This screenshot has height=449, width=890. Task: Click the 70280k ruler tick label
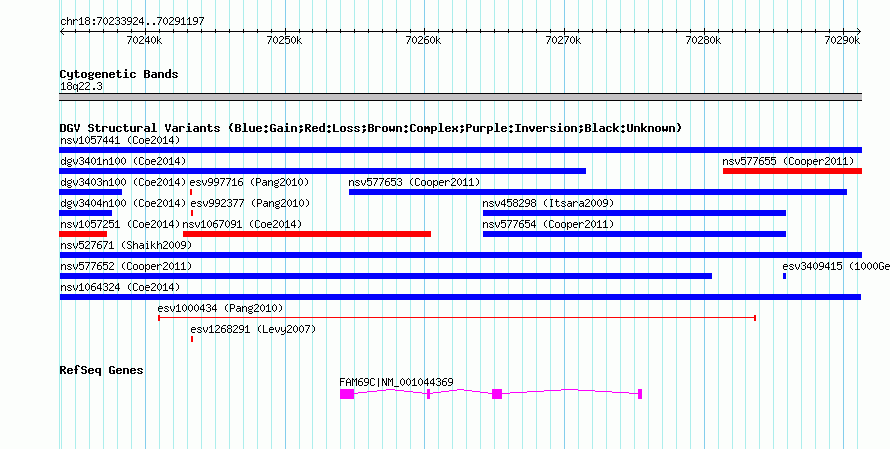[704, 40]
